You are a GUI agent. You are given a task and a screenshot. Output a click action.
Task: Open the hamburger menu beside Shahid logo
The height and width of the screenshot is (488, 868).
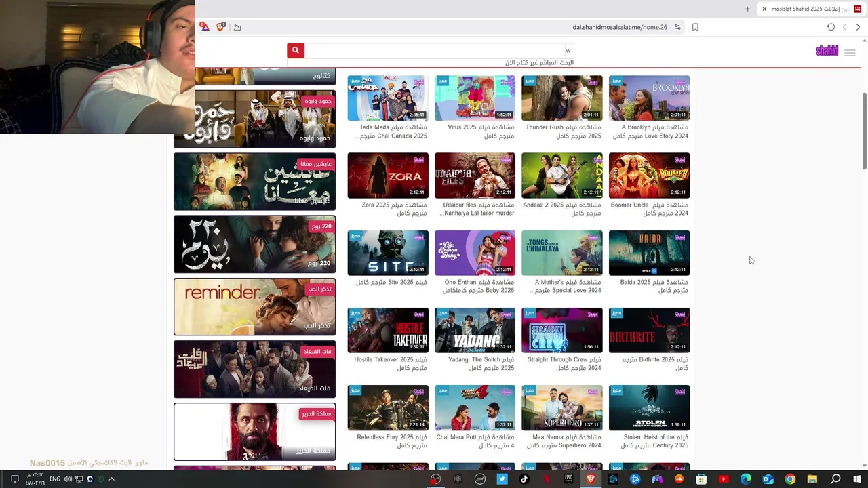(850, 52)
